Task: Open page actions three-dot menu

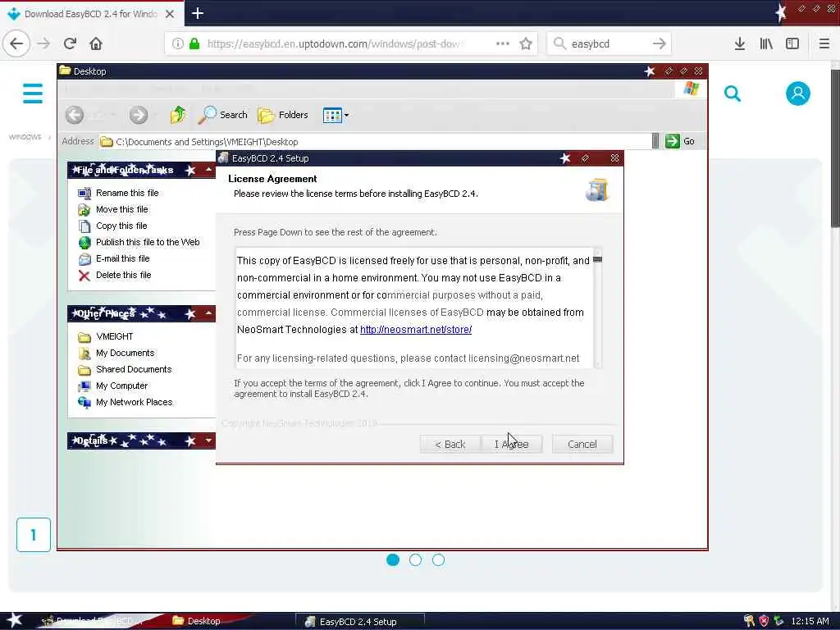Action: pyautogui.click(x=503, y=43)
